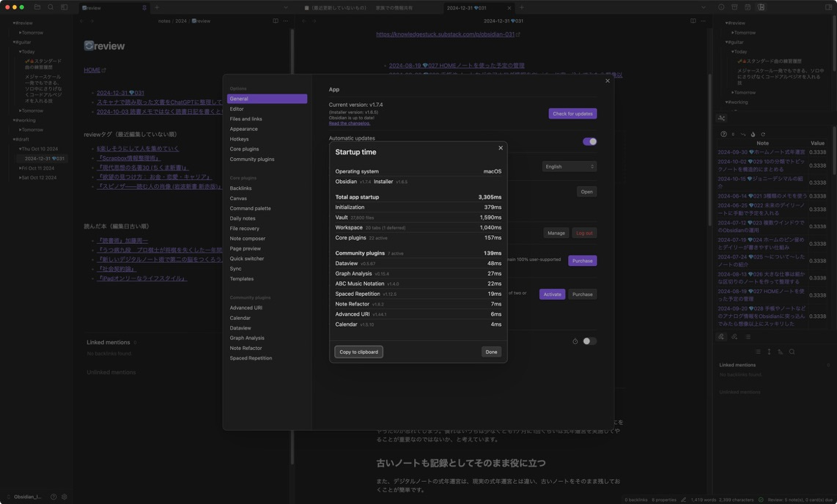This screenshot has height=504, width=837.
Task: Add a new tab beside the review tab
Action: pos(157,7)
